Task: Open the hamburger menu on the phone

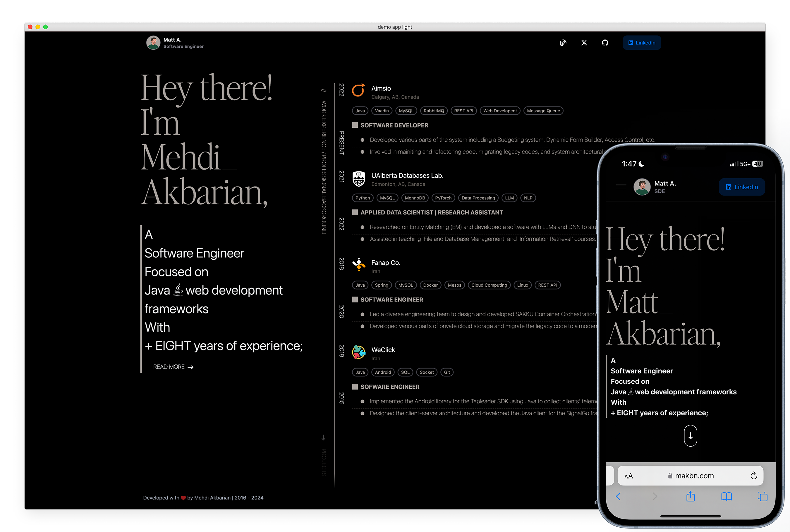Action: pyautogui.click(x=621, y=187)
